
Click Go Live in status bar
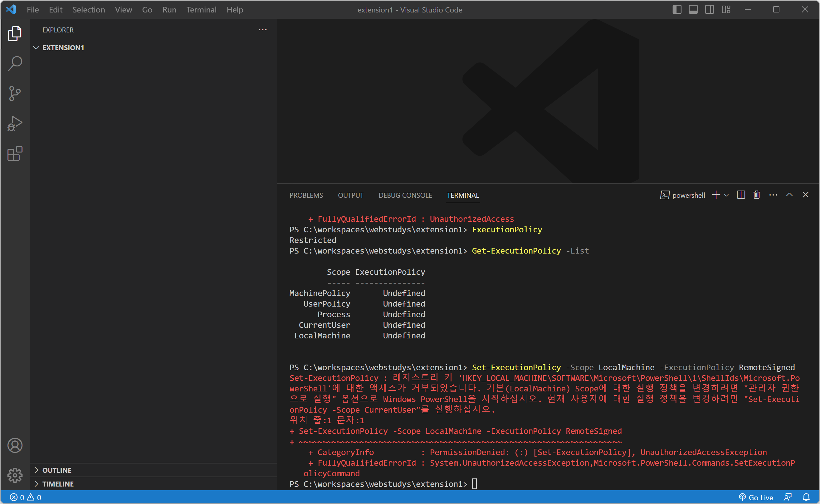click(756, 497)
